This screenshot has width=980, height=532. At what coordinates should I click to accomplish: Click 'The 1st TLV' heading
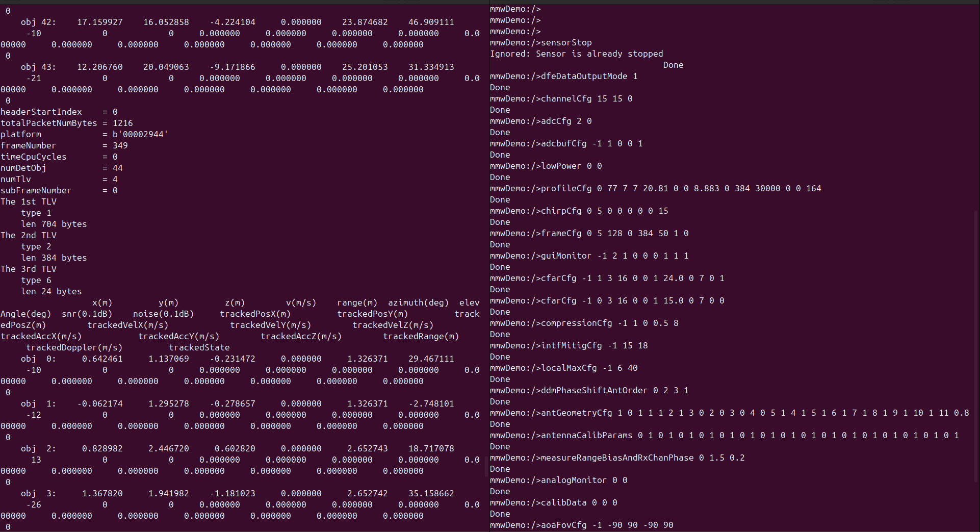[x=29, y=202]
